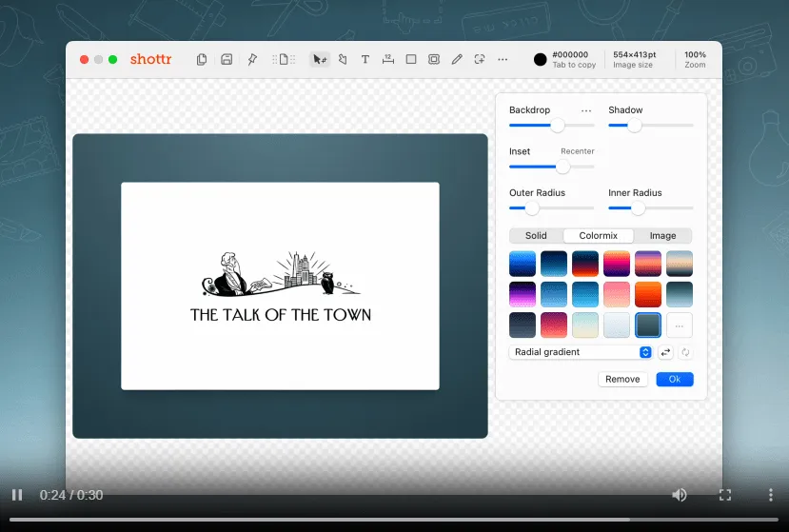Enter fullscreen video mode
This screenshot has height=532, width=789.
[725, 495]
